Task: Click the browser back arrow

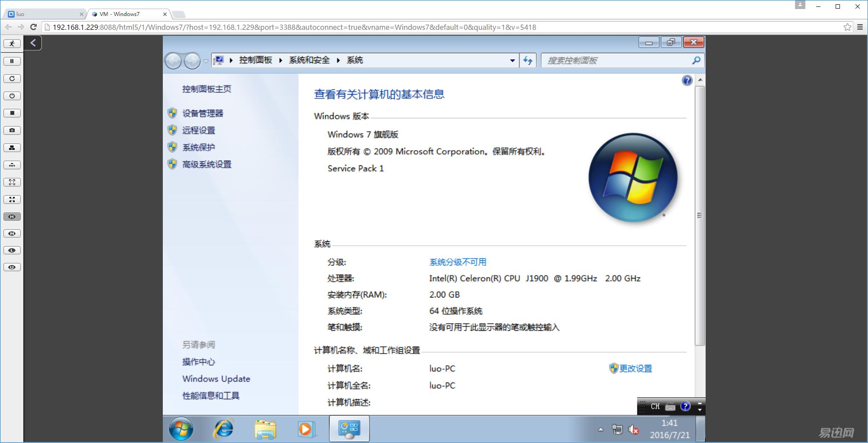Action: [8, 27]
